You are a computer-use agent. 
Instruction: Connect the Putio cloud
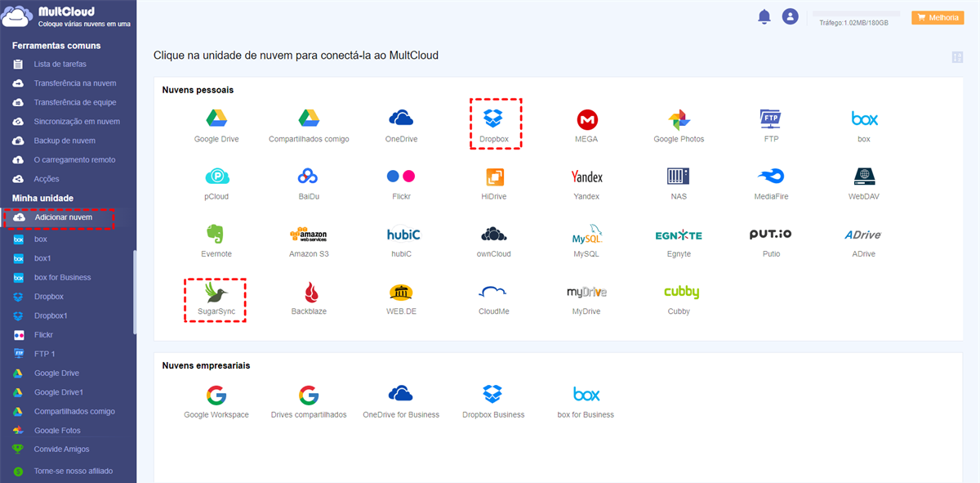tap(771, 234)
